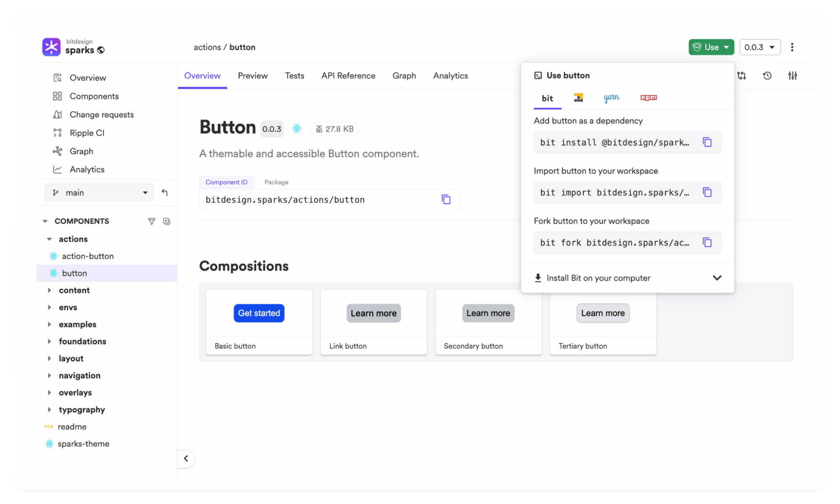Image resolution: width=840 pixels, height=504 pixels.
Task: Click the collapse-all icon beside Components filter
Action: coord(167,221)
